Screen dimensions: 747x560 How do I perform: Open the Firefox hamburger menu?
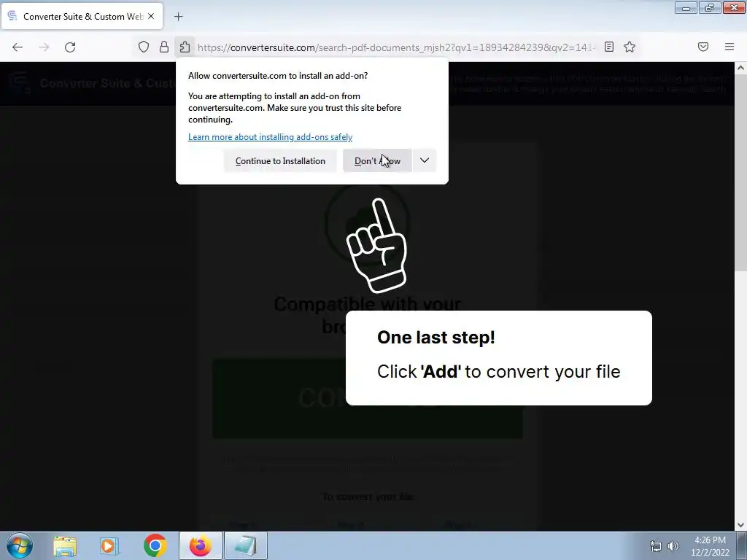(729, 47)
